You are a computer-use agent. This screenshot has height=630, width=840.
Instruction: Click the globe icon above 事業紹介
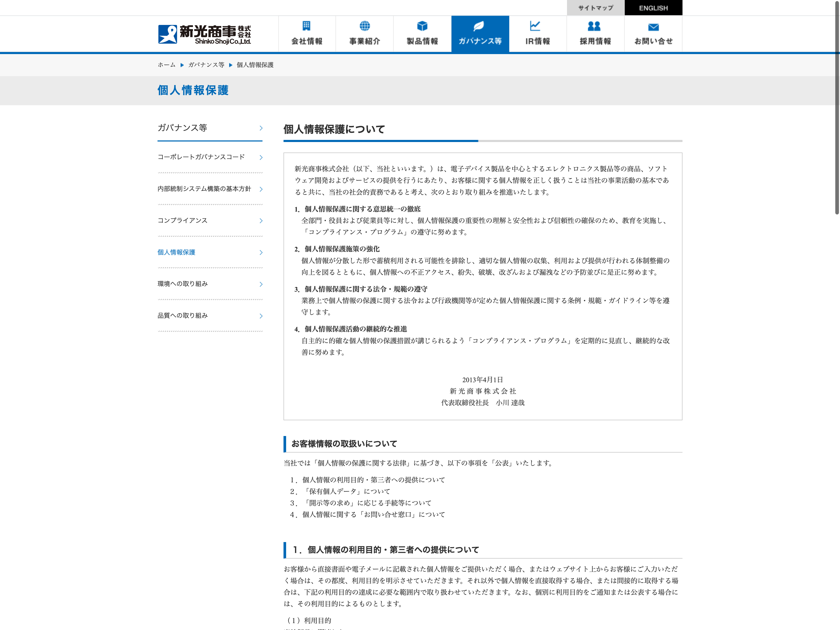[365, 26]
